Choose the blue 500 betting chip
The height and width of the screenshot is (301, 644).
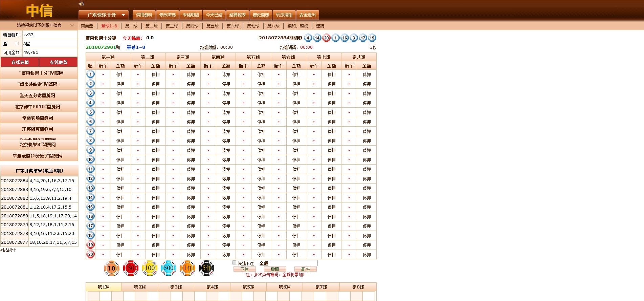coord(169,268)
